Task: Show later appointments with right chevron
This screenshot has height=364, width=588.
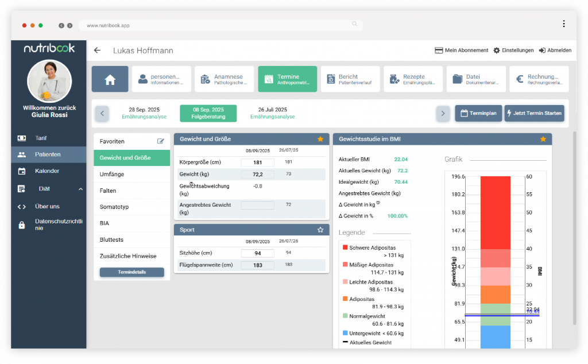Action: point(443,113)
